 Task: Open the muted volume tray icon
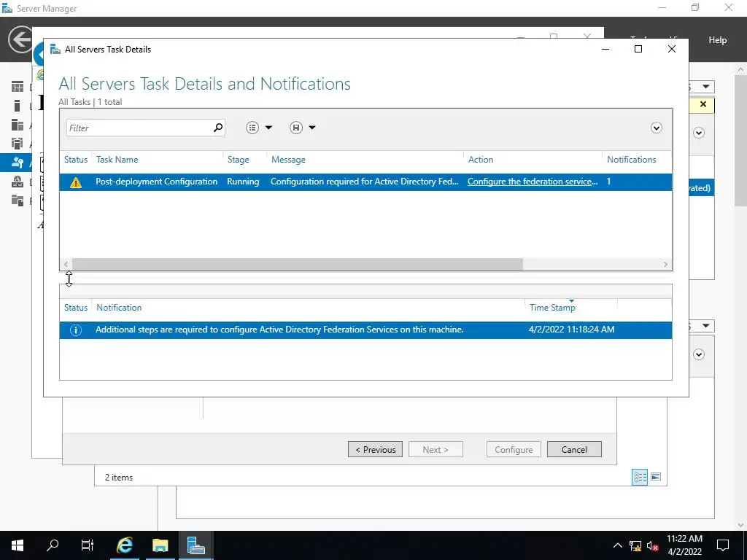pos(652,545)
